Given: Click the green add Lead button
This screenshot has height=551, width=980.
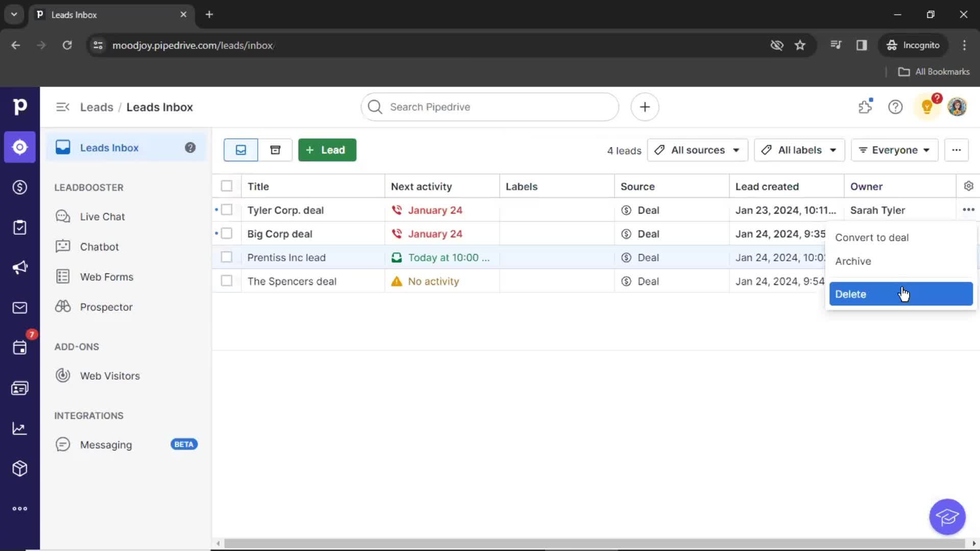Looking at the screenshot, I should click(x=327, y=150).
